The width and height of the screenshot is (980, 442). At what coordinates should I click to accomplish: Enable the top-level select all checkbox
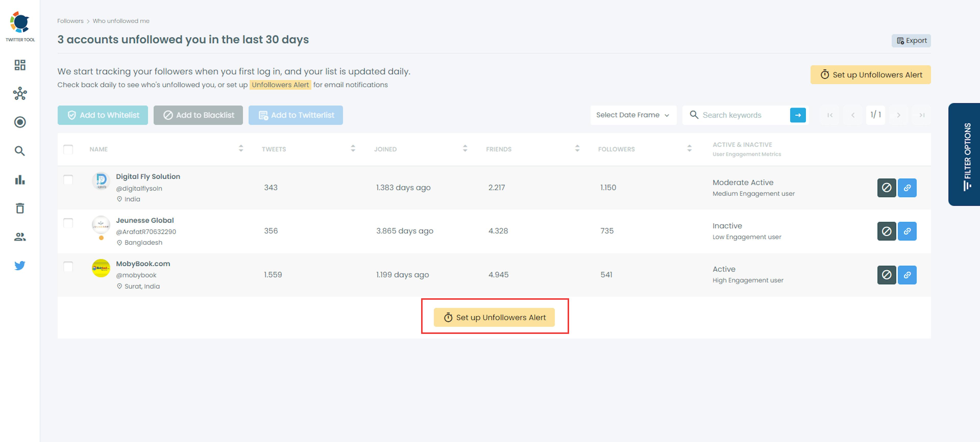coord(68,149)
